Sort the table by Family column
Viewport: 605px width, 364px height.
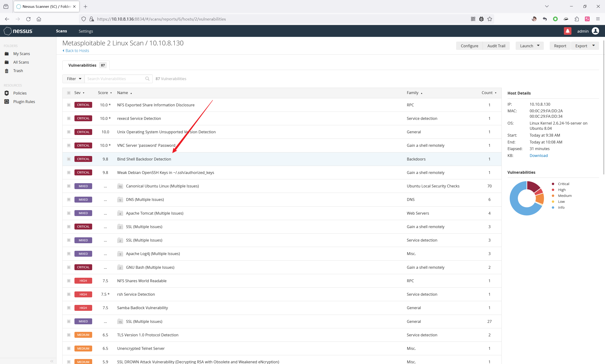pos(414,93)
